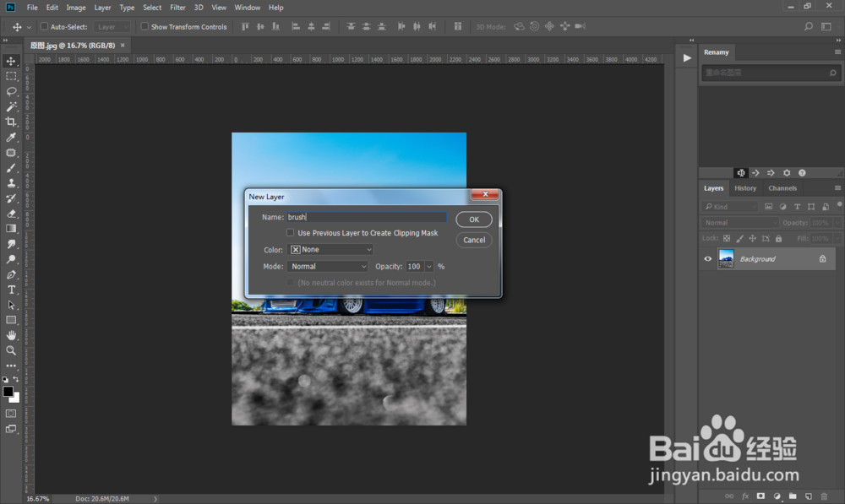Change the screen mode icon
Viewport: 845px width, 504px height.
tap(11, 429)
